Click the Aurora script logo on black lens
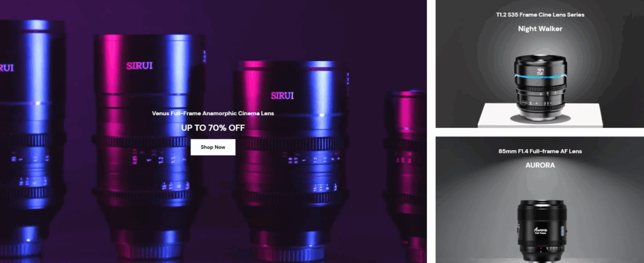 (x=540, y=231)
